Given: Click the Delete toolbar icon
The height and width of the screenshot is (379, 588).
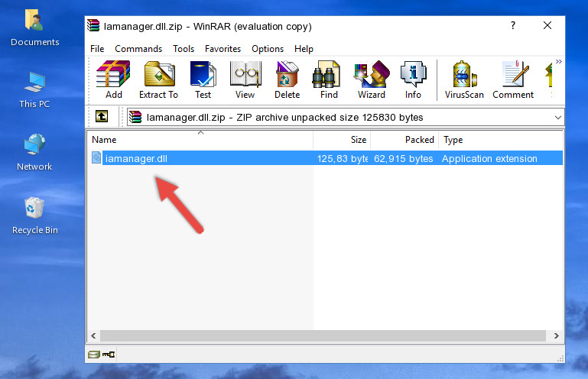Looking at the screenshot, I should point(288,79).
